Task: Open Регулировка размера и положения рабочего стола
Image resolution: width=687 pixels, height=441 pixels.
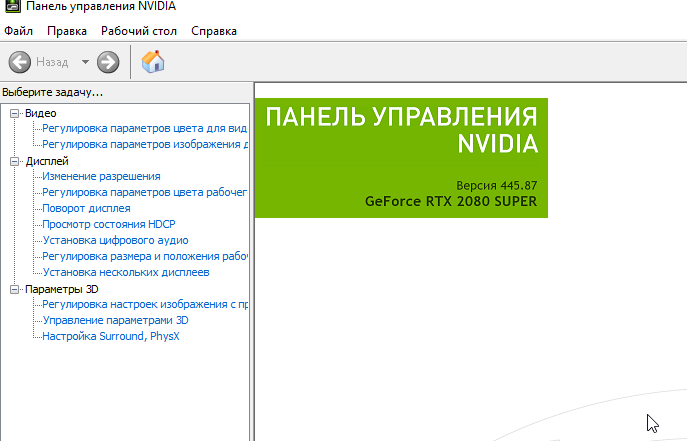Action: point(145,256)
